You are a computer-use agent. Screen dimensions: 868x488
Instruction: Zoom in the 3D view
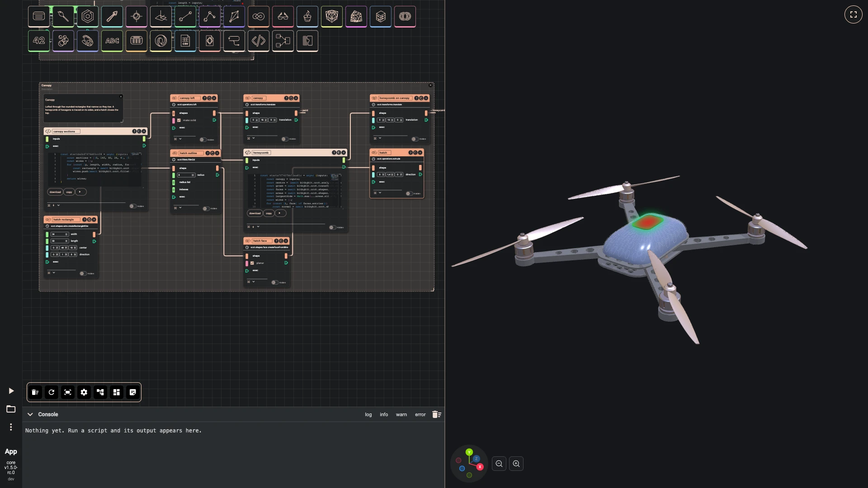516,464
